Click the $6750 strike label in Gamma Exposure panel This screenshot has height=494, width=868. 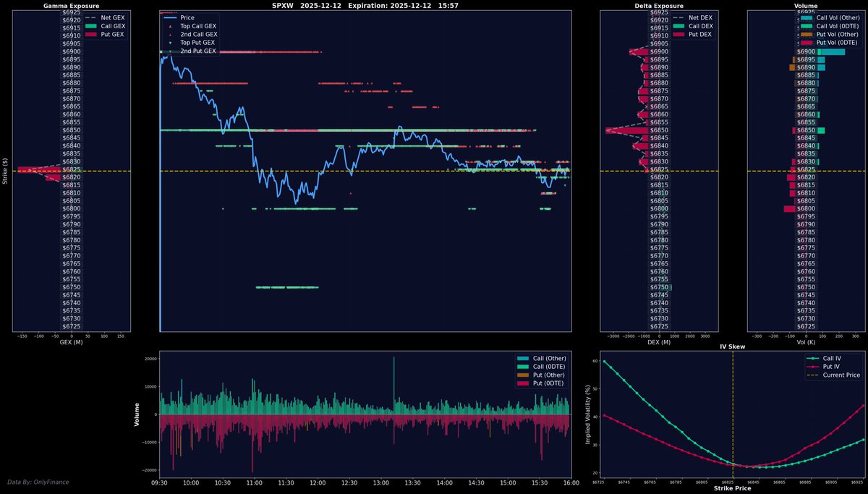click(x=71, y=287)
